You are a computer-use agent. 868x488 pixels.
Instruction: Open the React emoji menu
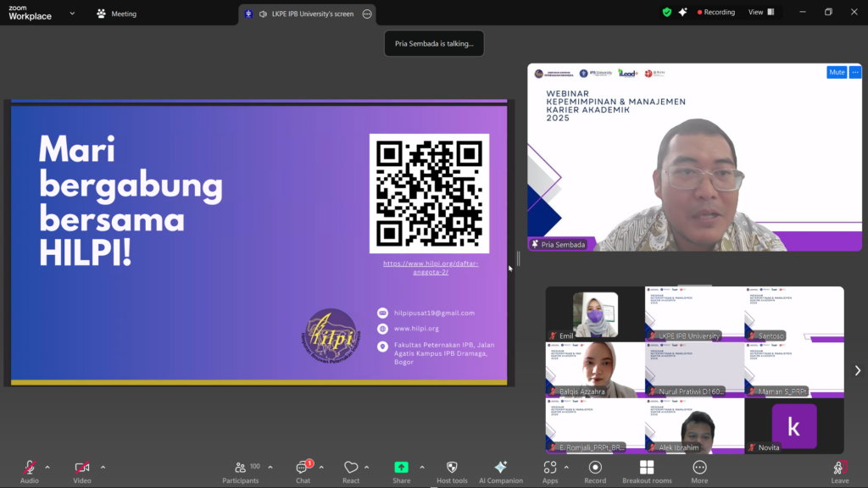351,471
